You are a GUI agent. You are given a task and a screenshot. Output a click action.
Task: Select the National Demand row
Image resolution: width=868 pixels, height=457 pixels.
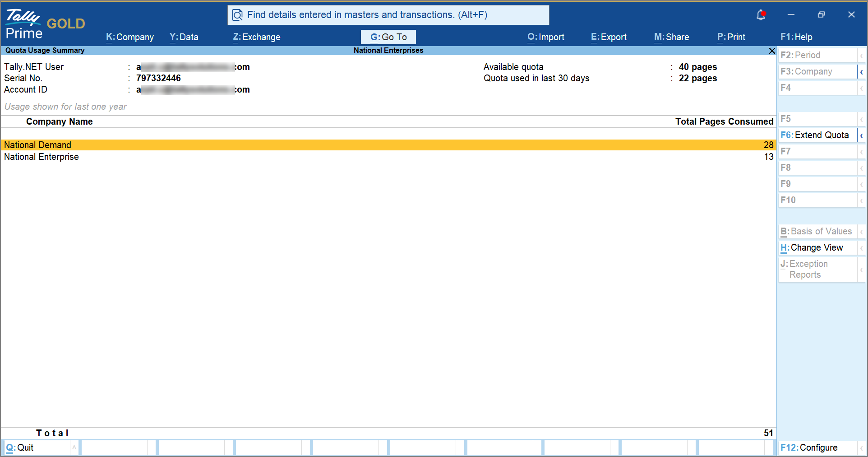click(x=388, y=145)
